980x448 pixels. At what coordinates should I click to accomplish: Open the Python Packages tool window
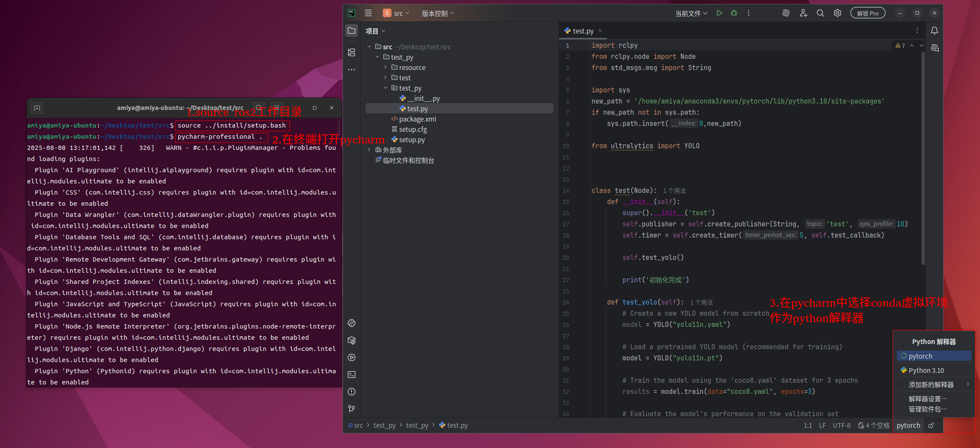tap(352, 340)
